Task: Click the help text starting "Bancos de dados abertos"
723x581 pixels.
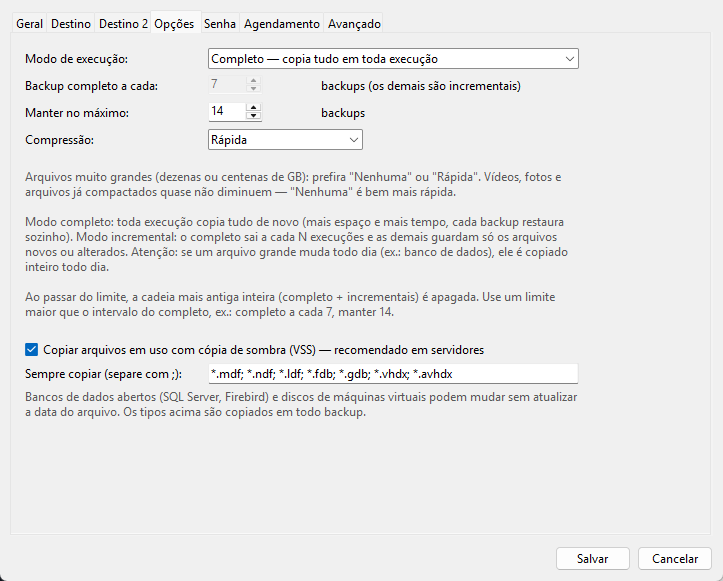Action: pyautogui.click(x=301, y=404)
